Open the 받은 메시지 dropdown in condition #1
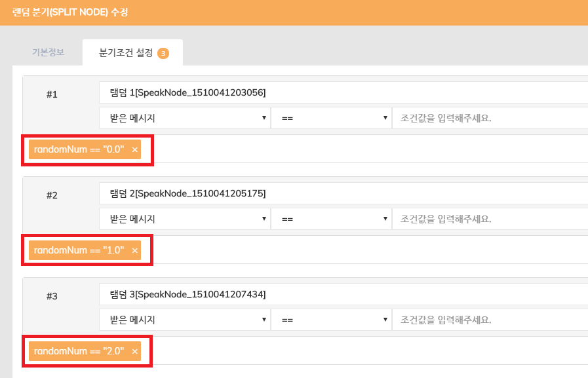The image size is (588, 378). [x=184, y=118]
